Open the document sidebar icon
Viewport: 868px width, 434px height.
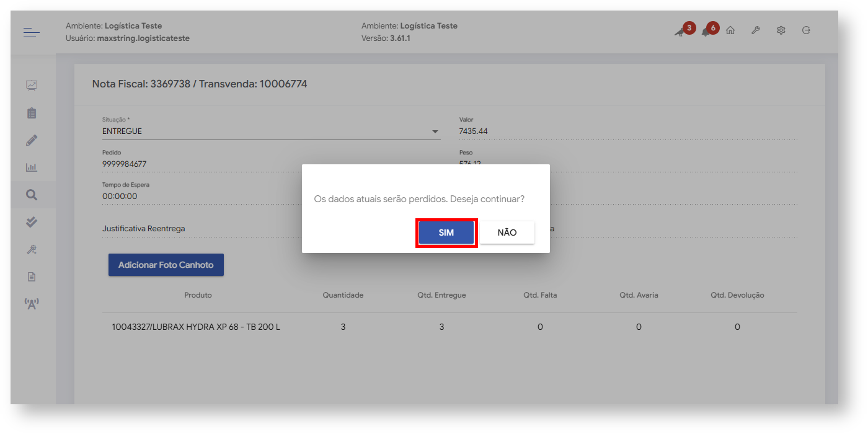(x=32, y=277)
